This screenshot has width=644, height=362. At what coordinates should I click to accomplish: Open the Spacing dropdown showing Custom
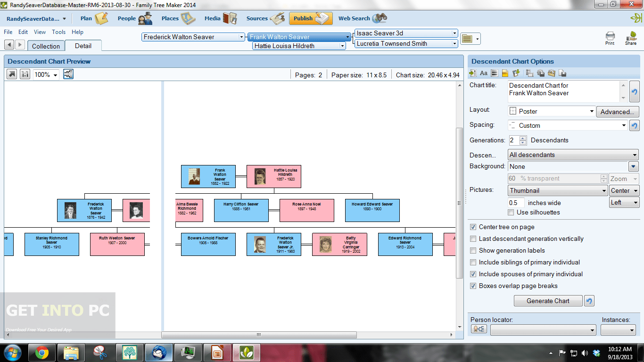(568, 125)
